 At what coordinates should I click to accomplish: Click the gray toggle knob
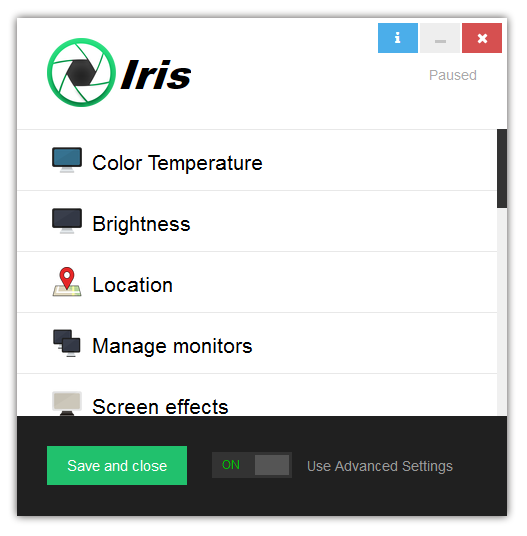tap(272, 465)
